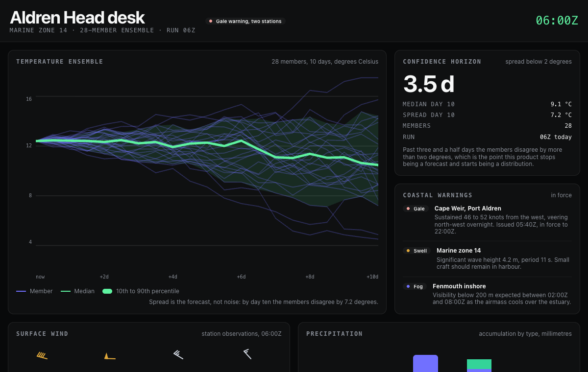Viewport: 588px width, 372px height.
Task: Click the pink dot on the Gale badge
Action: pyautogui.click(x=408, y=209)
